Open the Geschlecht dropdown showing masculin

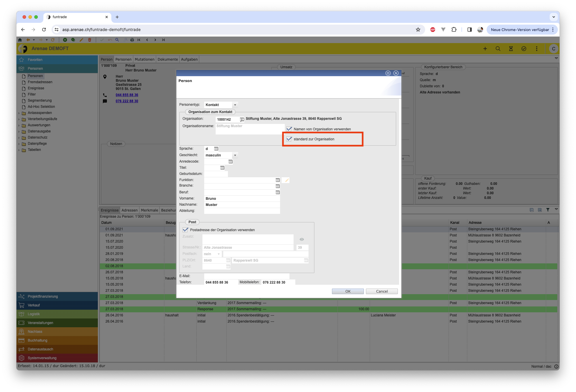pos(235,155)
